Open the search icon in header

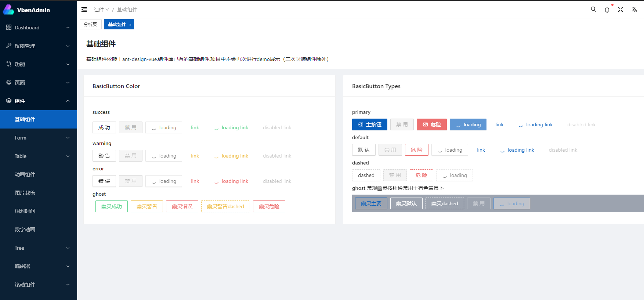coord(593,10)
